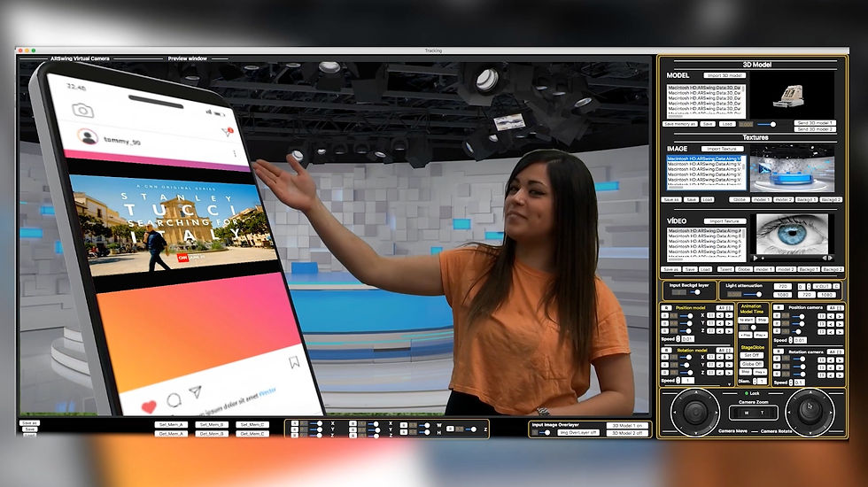The image size is (868, 487).
Task: Click Import 3D model button
Action: (725, 75)
